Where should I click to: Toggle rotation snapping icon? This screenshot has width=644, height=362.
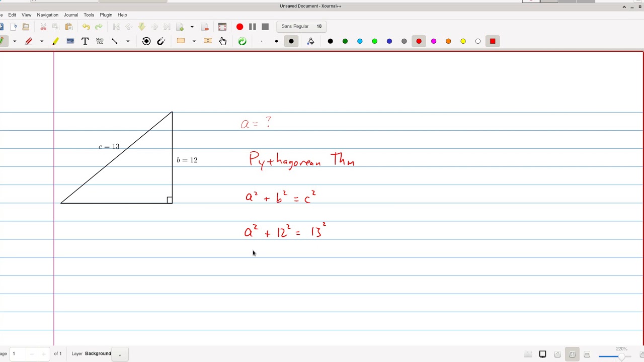146,41
